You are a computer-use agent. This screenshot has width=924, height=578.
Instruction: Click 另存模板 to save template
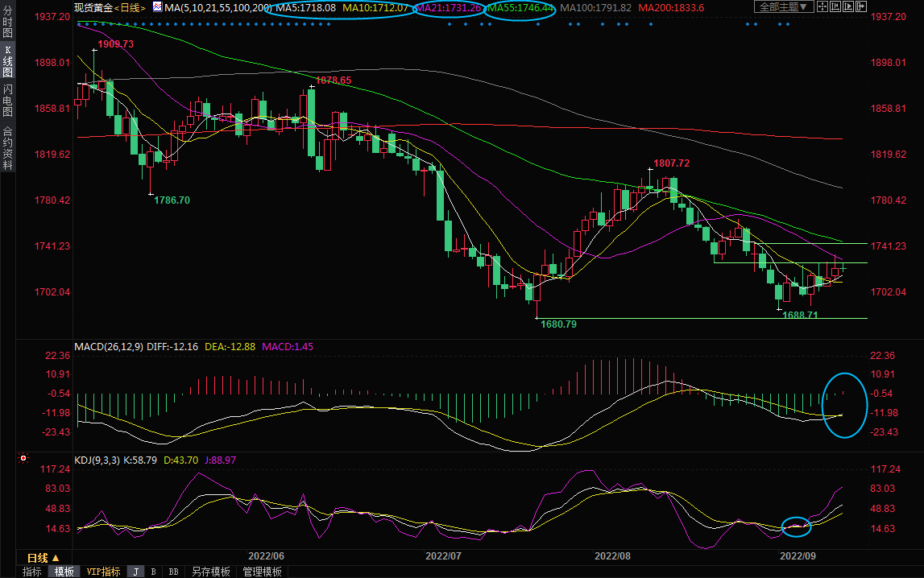tap(210, 572)
